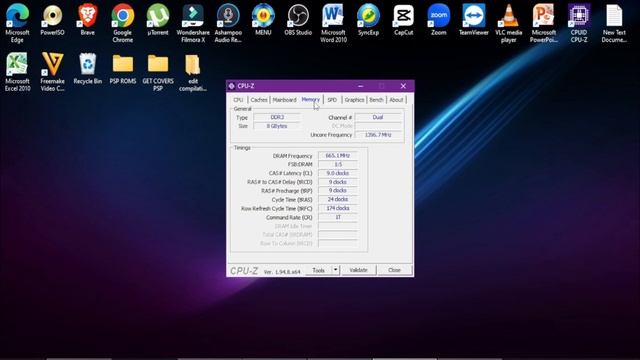Click the CPU-Z title bar app icon
Image resolution: width=640 pixels, height=360 pixels.
coord(231,86)
